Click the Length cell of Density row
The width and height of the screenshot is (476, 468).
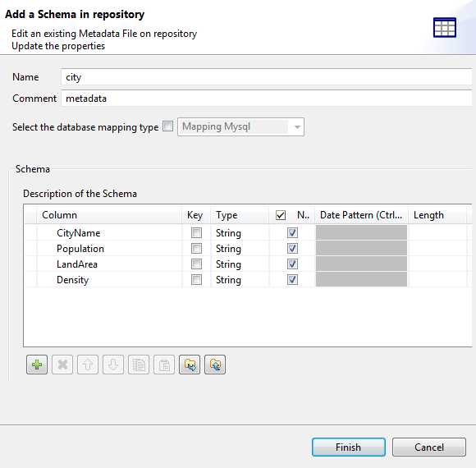[x=437, y=279]
